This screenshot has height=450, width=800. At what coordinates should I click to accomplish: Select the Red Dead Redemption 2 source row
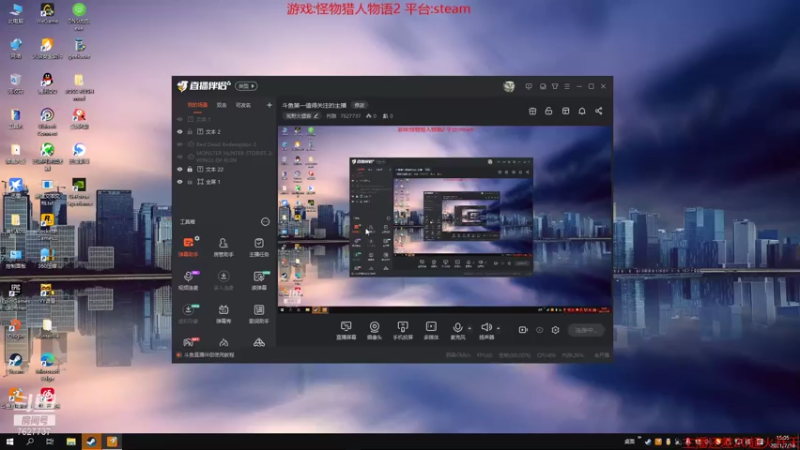tap(224, 144)
